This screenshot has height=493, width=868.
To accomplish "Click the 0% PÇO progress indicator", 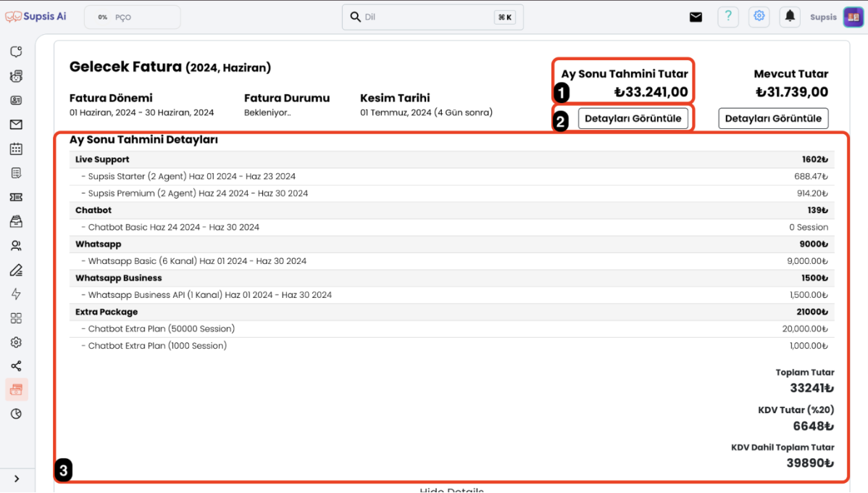I will (x=133, y=17).
